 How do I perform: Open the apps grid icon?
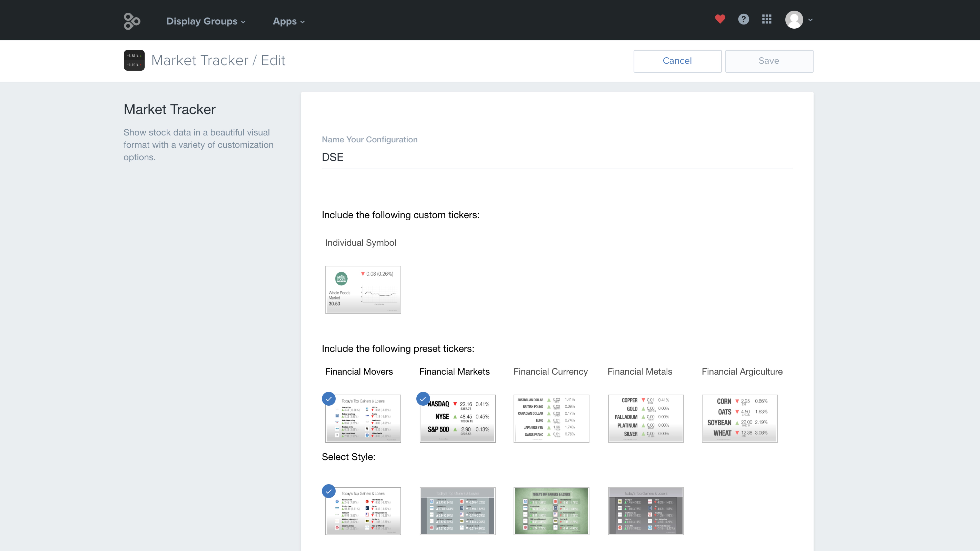click(x=767, y=19)
